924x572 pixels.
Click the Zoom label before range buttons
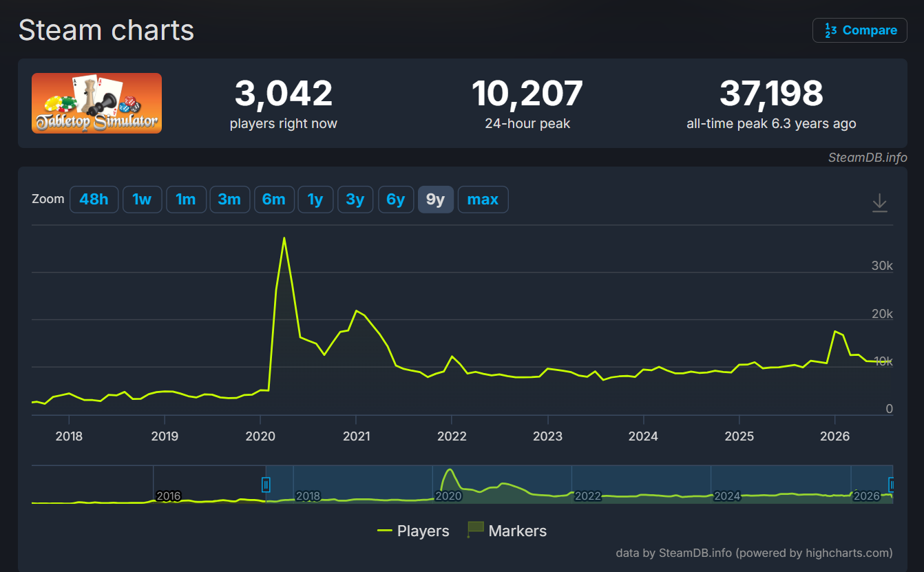click(x=48, y=199)
